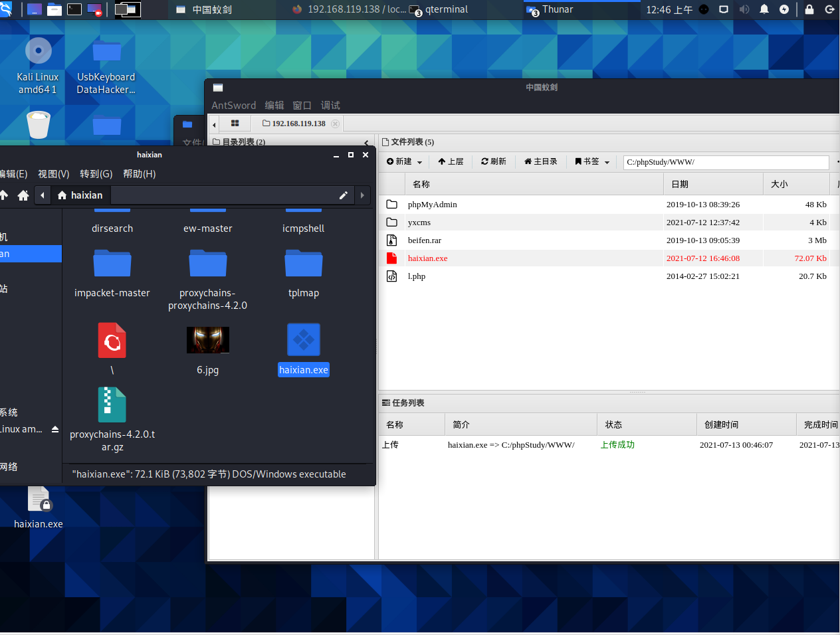Select impacket-master folder in Thunar
Screen dimensions: 840x635
[x=112, y=274]
